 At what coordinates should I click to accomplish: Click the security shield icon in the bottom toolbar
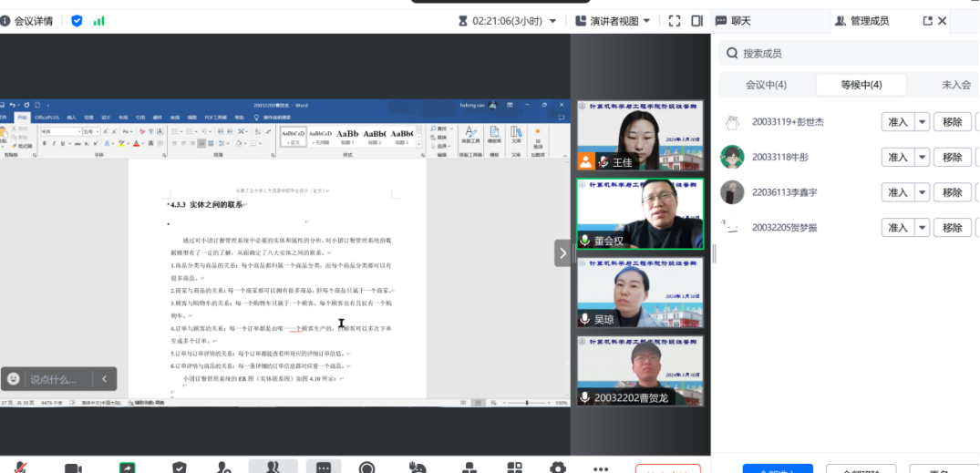click(x=180, y=468)
